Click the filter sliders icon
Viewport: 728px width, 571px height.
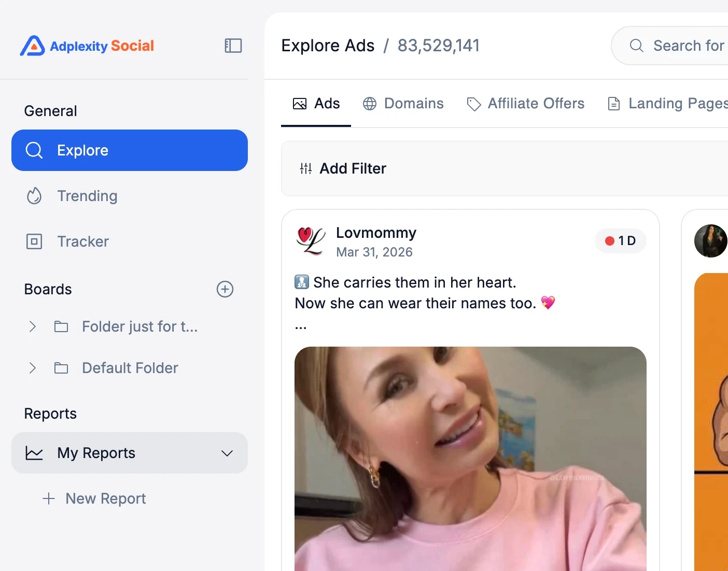(x=306, y=168)
